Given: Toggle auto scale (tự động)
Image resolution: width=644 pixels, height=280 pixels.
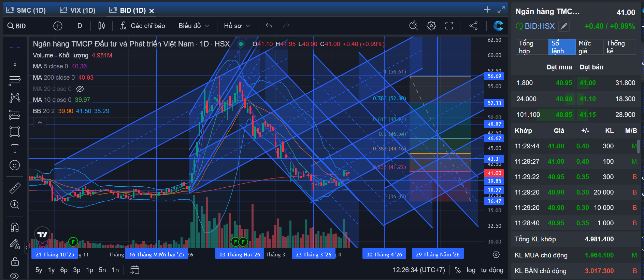Looking at the screenshot, I should click(x=492, y=270).
